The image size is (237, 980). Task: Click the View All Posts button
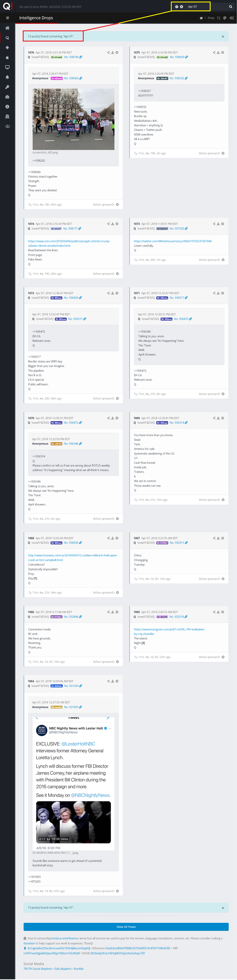coord(126,926)
